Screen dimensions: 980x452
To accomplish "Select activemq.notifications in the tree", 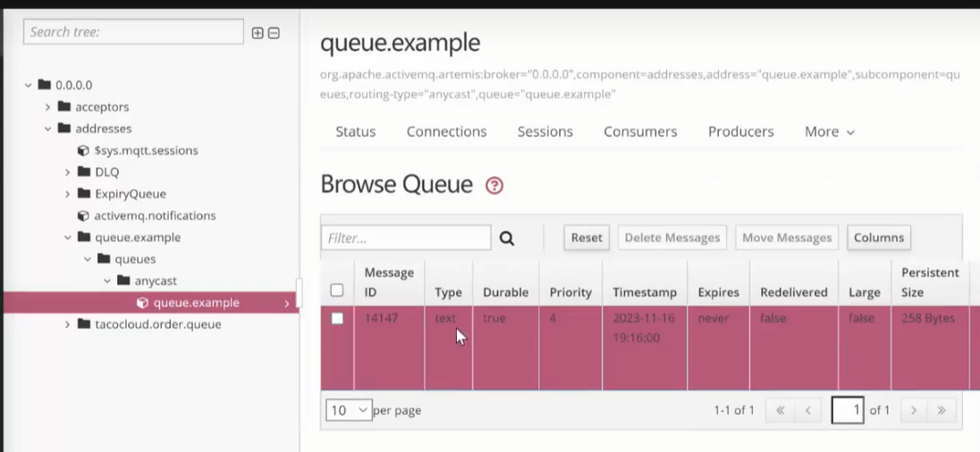I will 155,216.
